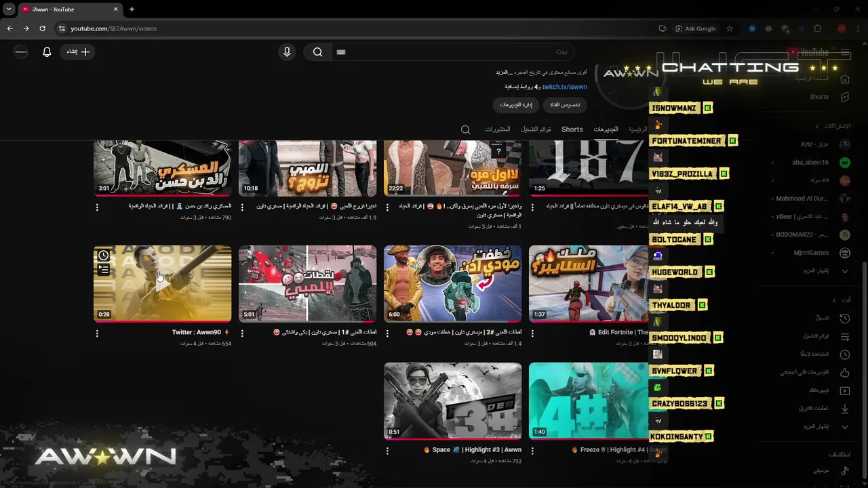Open the You (أنت) section chevron
The width and height of the screenshot is (868, 488).
[x=834, y=300]
